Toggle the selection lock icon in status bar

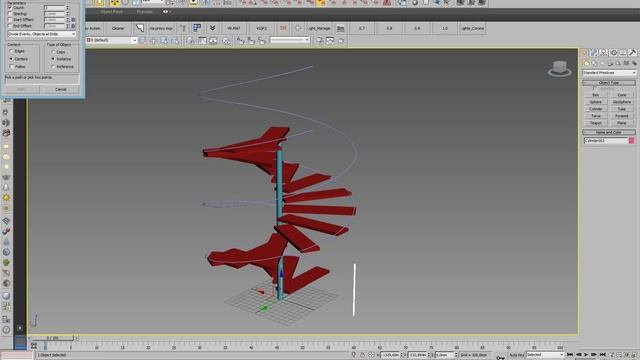(362, 355)
